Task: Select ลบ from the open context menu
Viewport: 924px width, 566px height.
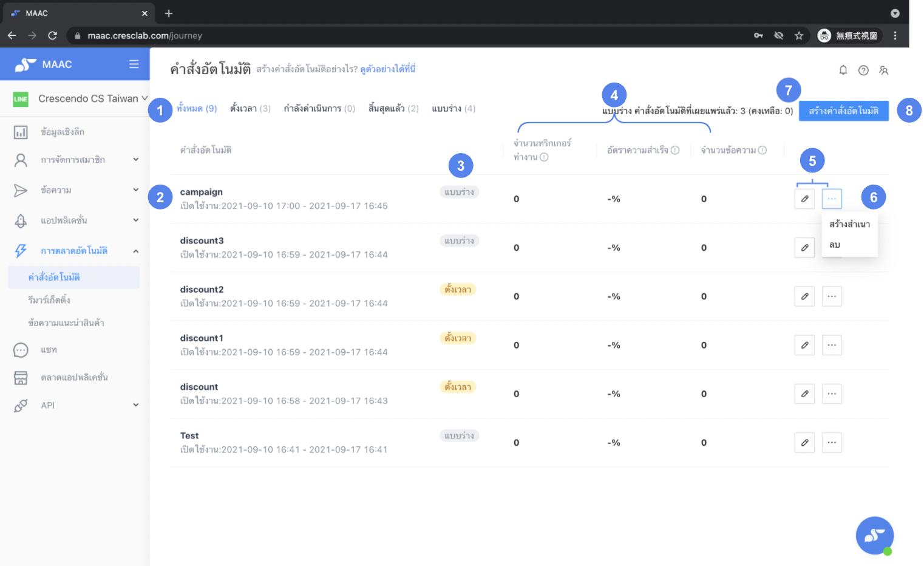Action: pyautogui.click(x=835, y=245)
